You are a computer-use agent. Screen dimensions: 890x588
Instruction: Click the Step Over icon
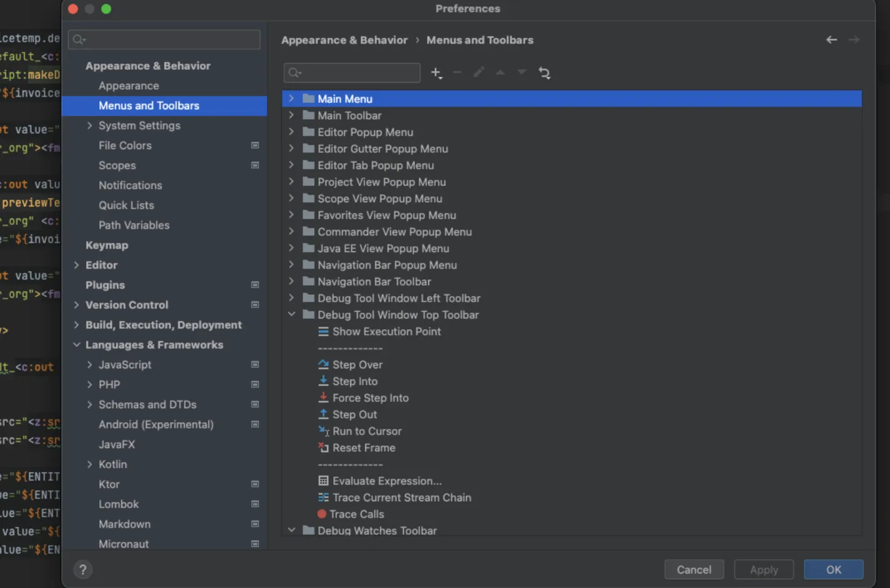click(323, 365)
